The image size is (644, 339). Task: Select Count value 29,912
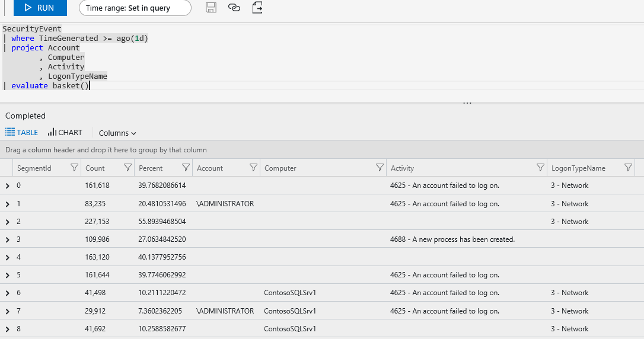point(95,311)
